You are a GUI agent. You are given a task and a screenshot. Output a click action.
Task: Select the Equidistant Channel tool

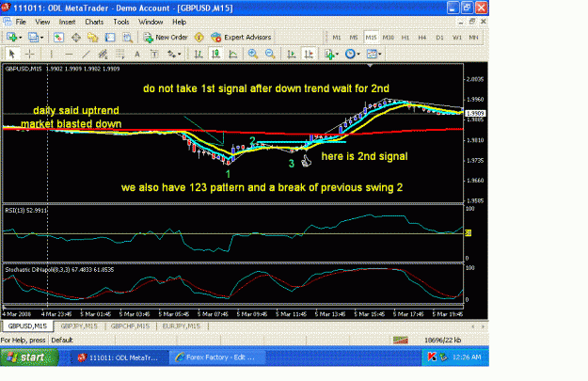(x=103, y=54)
